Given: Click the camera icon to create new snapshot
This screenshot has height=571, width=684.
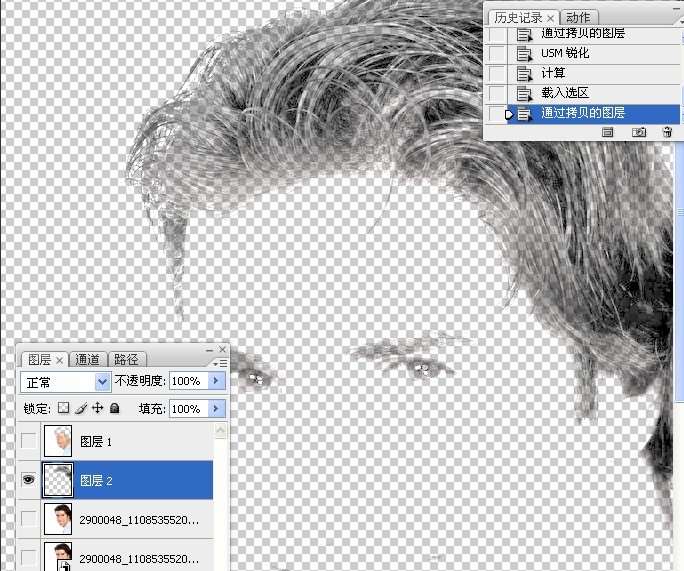Looking at the screenshot, I should coord(639,132).
